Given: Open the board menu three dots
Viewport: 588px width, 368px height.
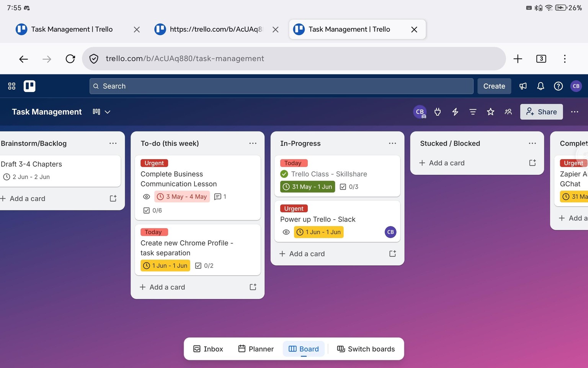Looking at the screenshot, I should pyautogui.click(x=575, y=112).
